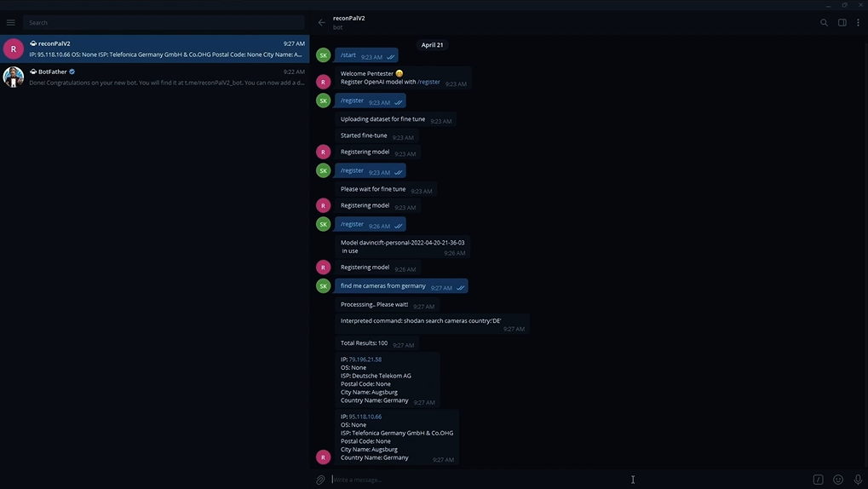
Task: Click the reconPalV2 pink R avatar in list
Action: coord(14,49)
